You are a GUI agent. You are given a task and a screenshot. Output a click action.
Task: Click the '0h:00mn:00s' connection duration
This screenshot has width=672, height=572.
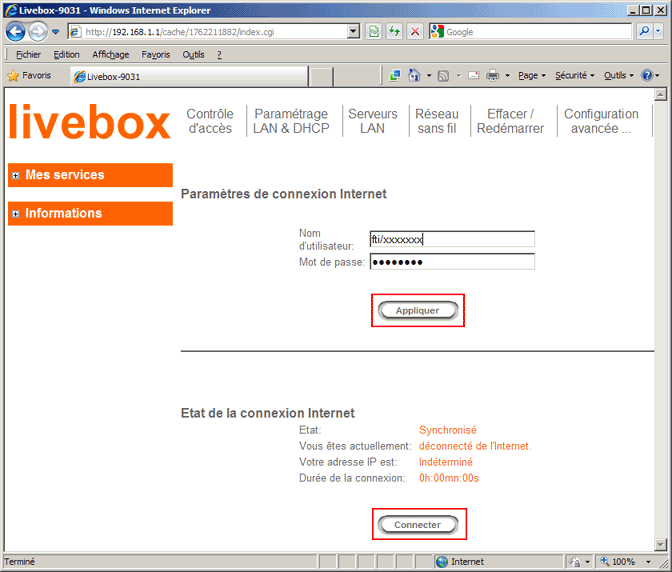pos(449,478)
